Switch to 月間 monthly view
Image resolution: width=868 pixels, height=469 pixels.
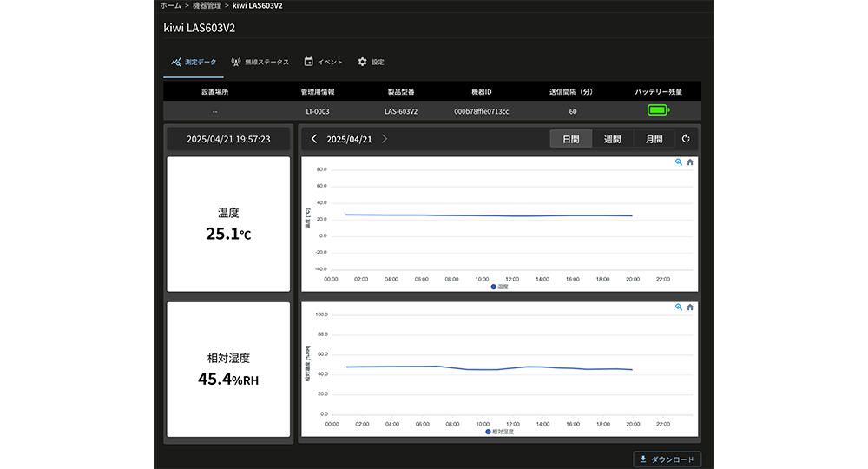click(654, 139)
